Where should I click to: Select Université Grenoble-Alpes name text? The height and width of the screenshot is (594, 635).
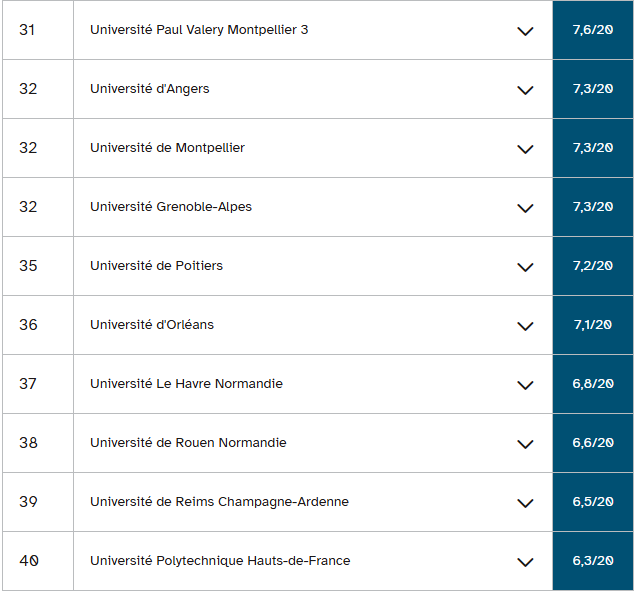pyautogui.click(x=171, y=207)
